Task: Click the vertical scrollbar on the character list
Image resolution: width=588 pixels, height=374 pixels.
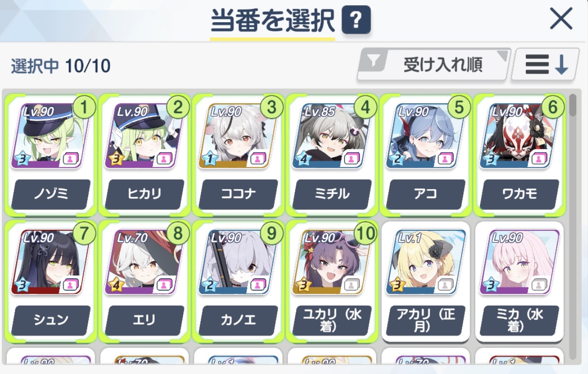Action: coord(573,226)
